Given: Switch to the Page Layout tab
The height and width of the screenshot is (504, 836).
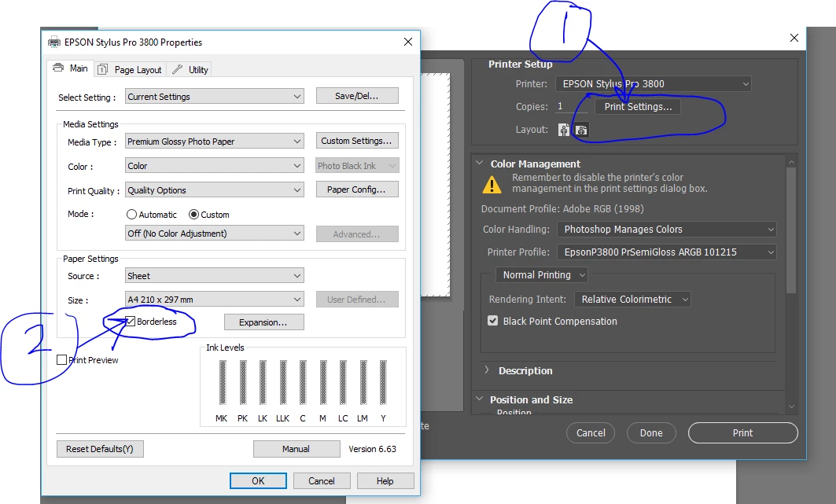Looking at the screenshot, I should [x=131, y=70].
